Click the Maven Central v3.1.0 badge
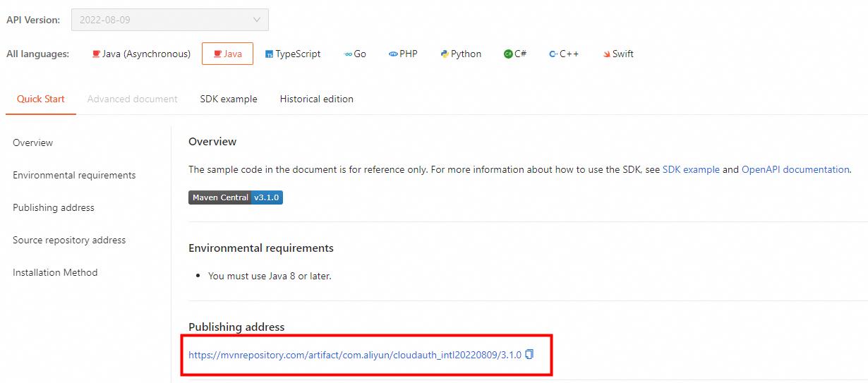This screenshot has width=868, height=383. (236, 197)
